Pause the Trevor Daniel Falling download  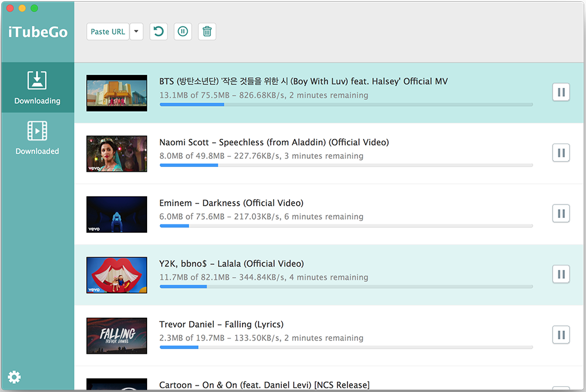(561, 335)
